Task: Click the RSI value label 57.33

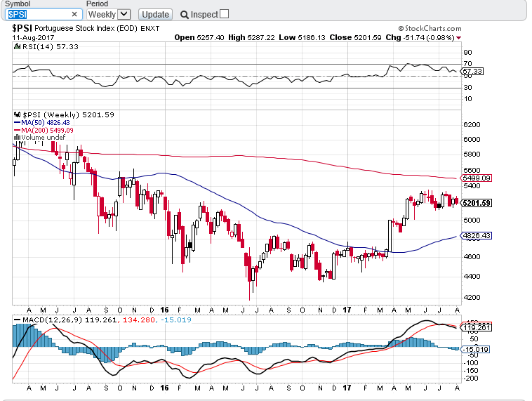Action: point(472,72)
